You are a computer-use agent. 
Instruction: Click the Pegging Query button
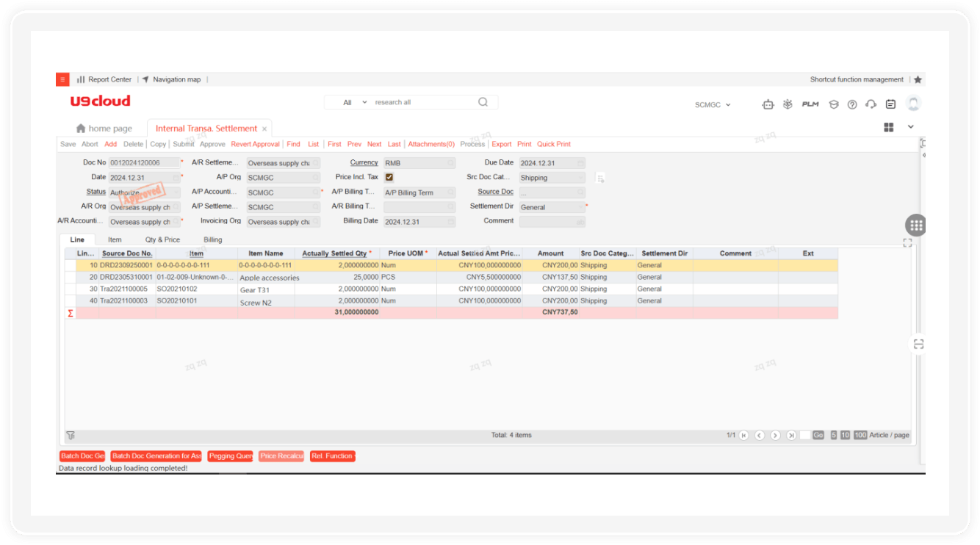[230, 456]
